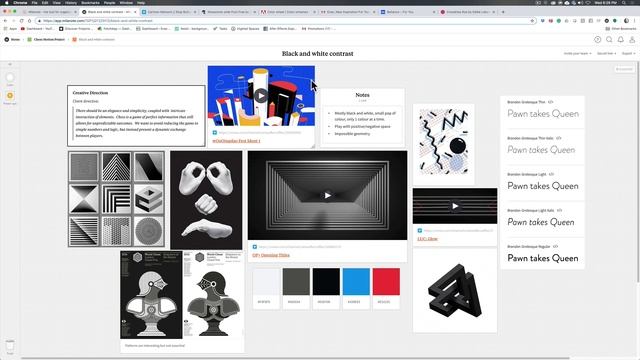Open the Other Bookmarks folder
The width and height of the screenshot is (640, 360).
620,29
